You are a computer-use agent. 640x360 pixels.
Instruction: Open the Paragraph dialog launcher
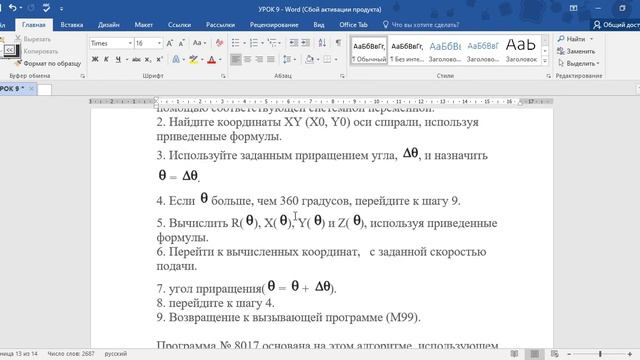(342, 76)
